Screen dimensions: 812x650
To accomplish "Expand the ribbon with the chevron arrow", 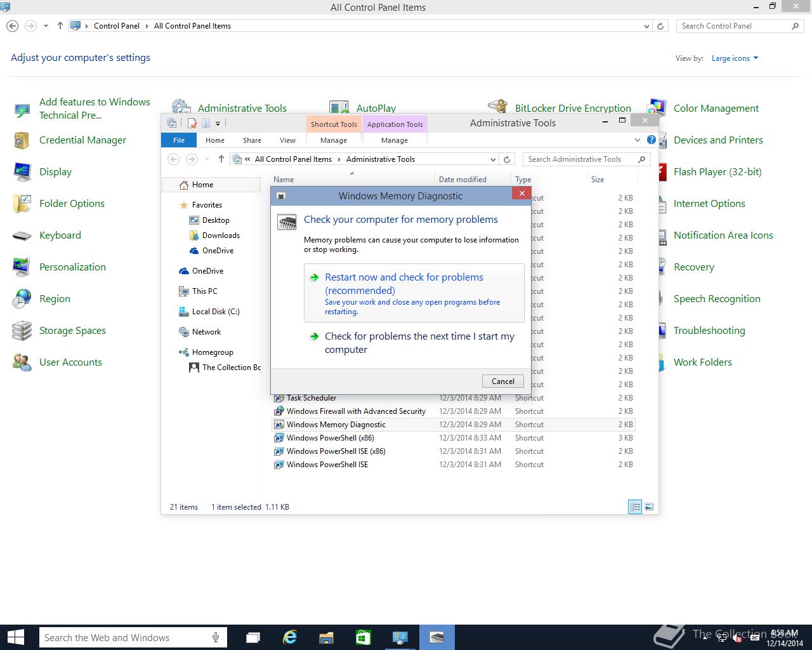I will click(x=638, y=140).
